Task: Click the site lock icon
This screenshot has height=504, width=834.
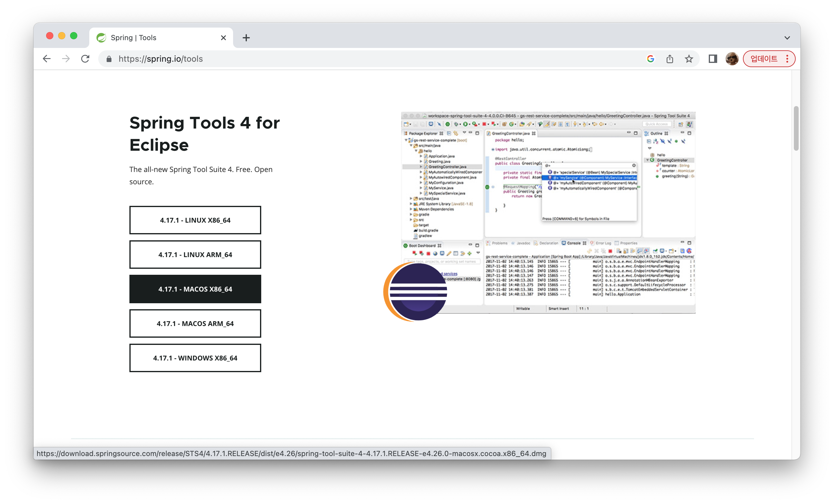Action: tap(109, 59)
